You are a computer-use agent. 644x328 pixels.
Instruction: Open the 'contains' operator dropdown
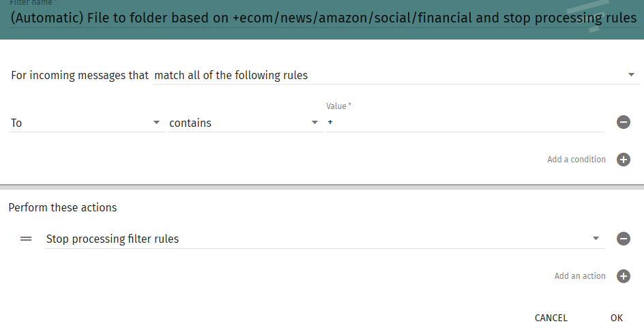(245, 123)
